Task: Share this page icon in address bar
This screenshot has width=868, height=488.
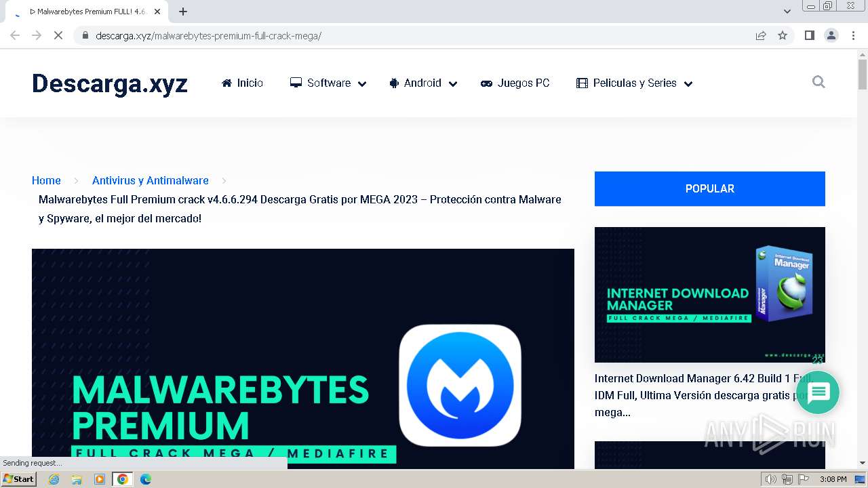Action: (761, 35)
